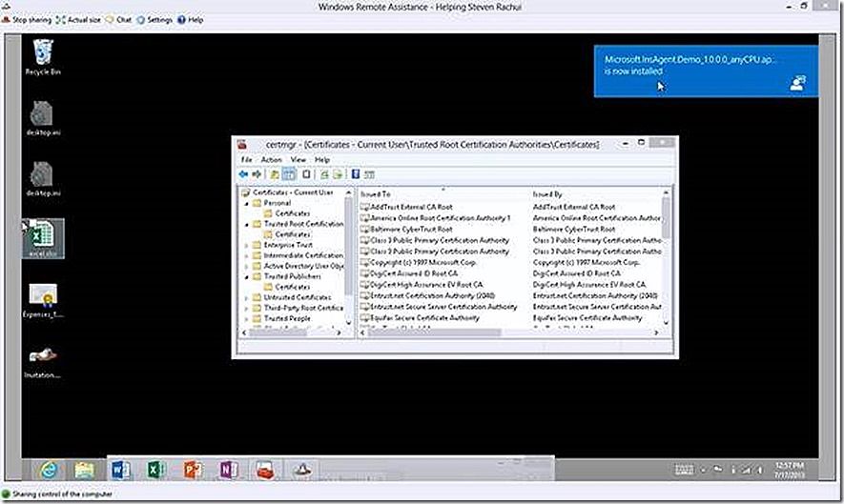Image resolution: width=844 pixels, height=504 pixels.
Task: Open Chat in Remote Assistance toolbar
Action: [119, 20]
